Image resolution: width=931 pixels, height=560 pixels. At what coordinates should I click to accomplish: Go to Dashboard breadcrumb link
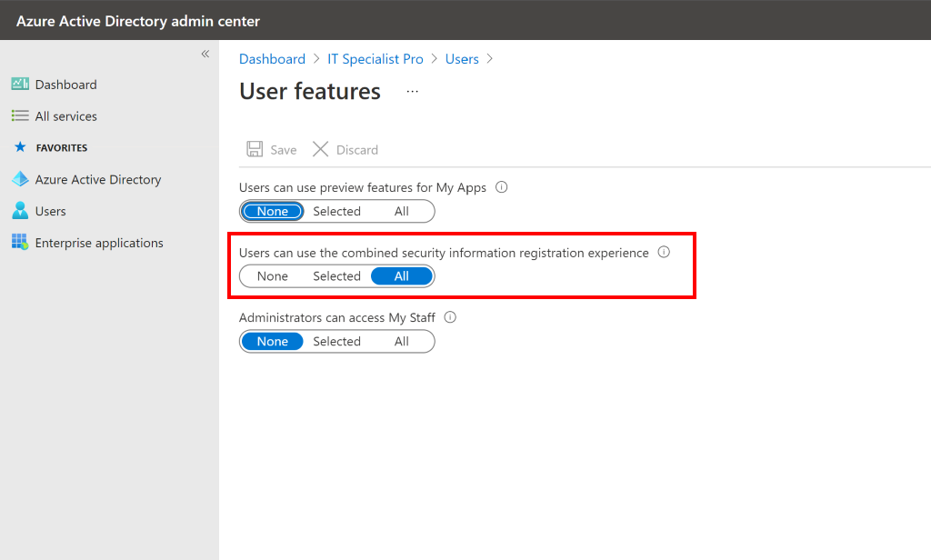tap(272, 59)
